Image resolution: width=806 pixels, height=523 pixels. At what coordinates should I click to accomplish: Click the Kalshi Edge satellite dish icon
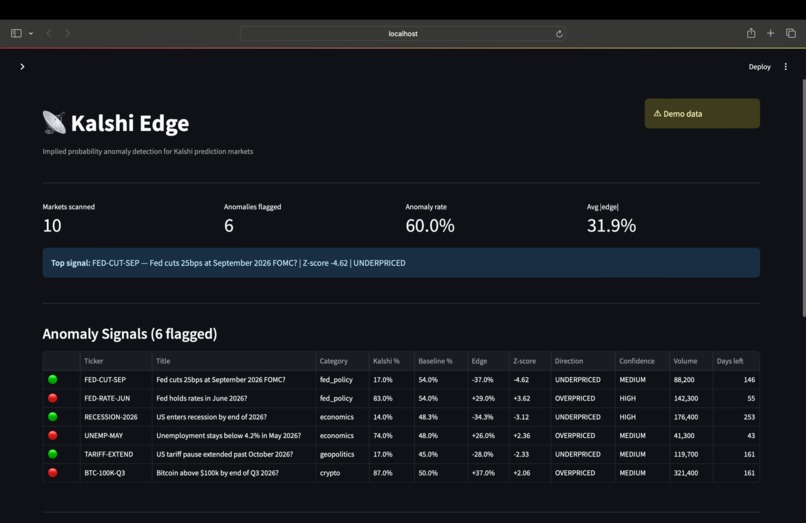(54, 122)
